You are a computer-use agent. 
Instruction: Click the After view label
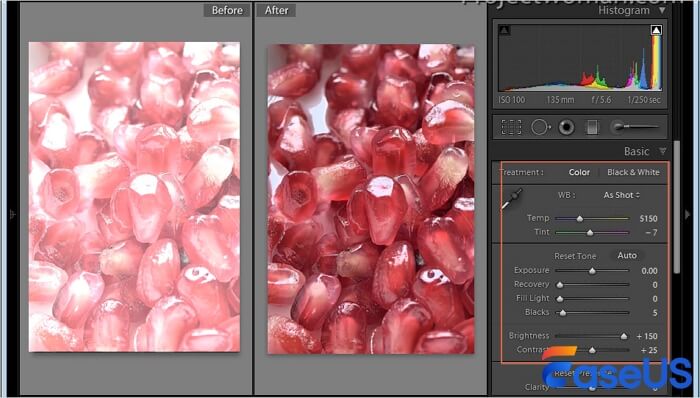[276, 10]
